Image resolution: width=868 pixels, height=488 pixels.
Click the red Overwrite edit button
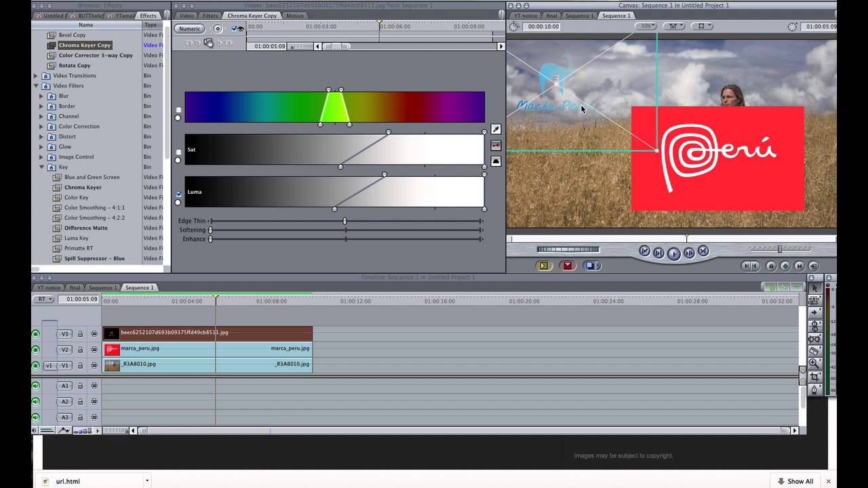point(568,266)
